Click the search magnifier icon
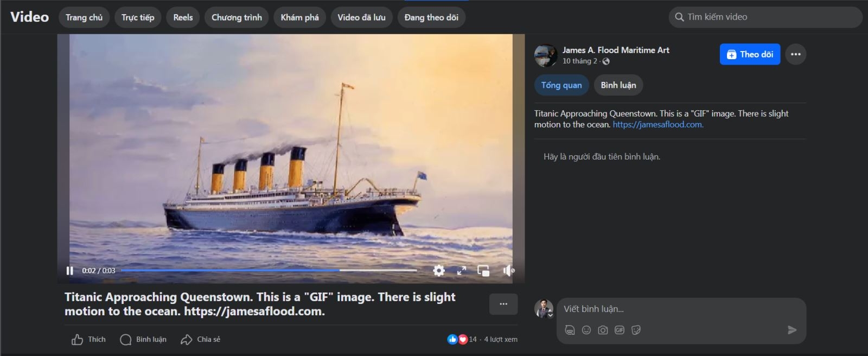 [x=679, y=17]
